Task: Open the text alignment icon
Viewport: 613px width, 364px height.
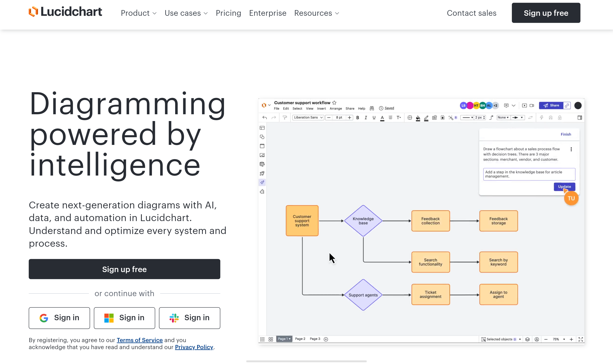Action: 390,118
